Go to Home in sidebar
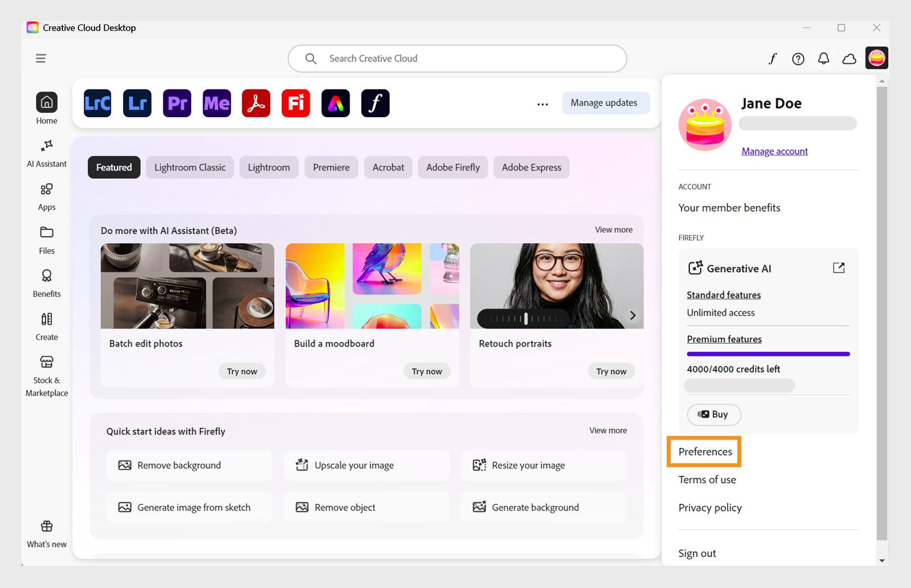This screenshot has height=588, width=911. click(x=47, y=109)
